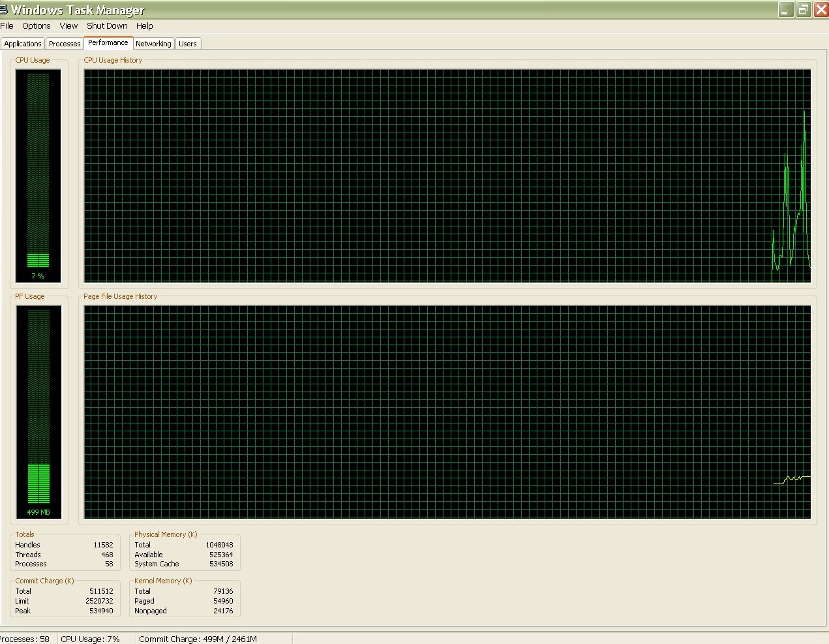Open the Options menu
This screenshot has height=644, width=829.
point(36,26)
